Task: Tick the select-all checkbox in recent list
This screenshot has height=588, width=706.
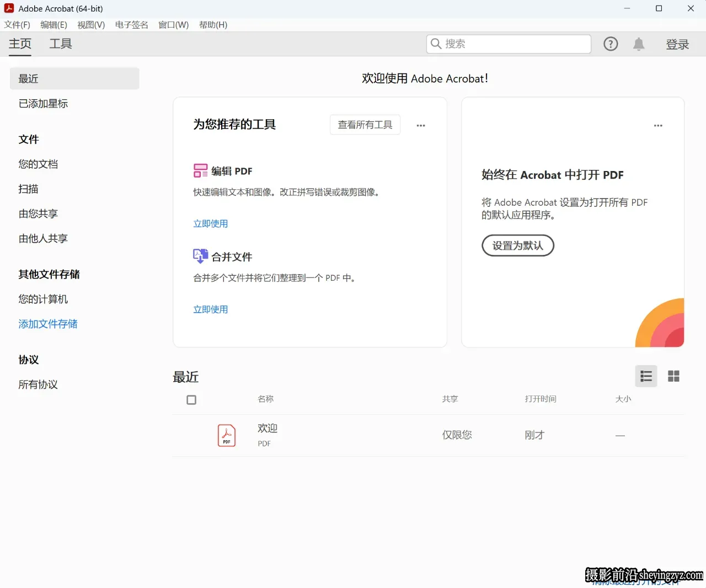Action: click(x=191, y=400)
